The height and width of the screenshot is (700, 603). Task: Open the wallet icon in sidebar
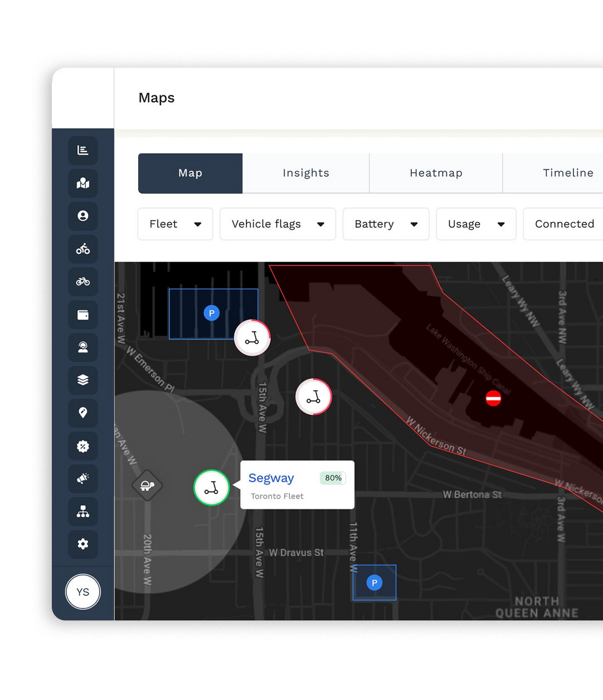tap(83, 315)
